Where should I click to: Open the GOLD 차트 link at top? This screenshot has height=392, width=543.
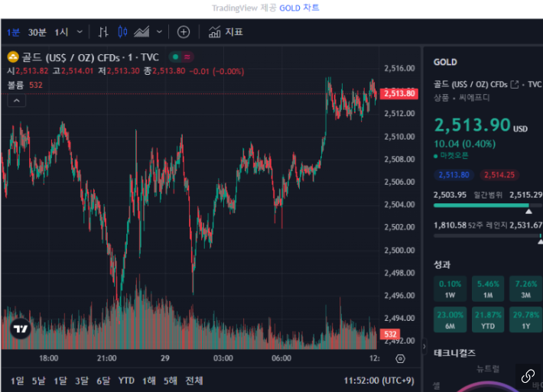click(299, 8)
